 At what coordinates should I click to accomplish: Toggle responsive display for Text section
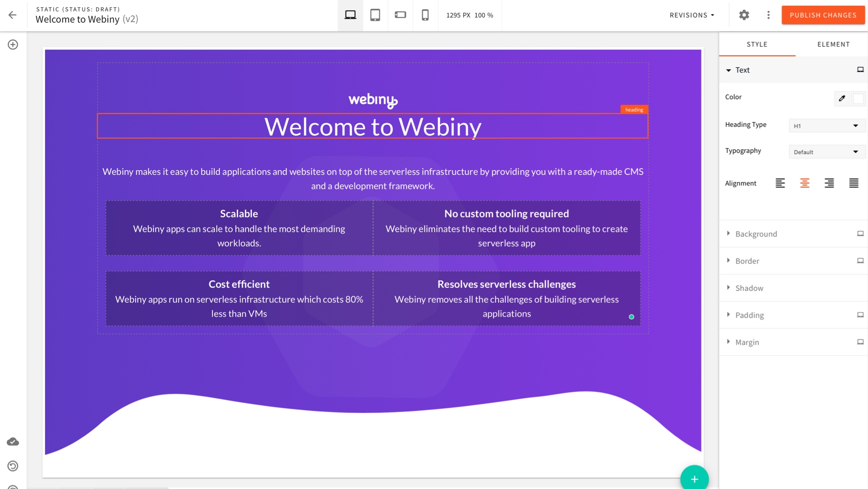point(860,69)
